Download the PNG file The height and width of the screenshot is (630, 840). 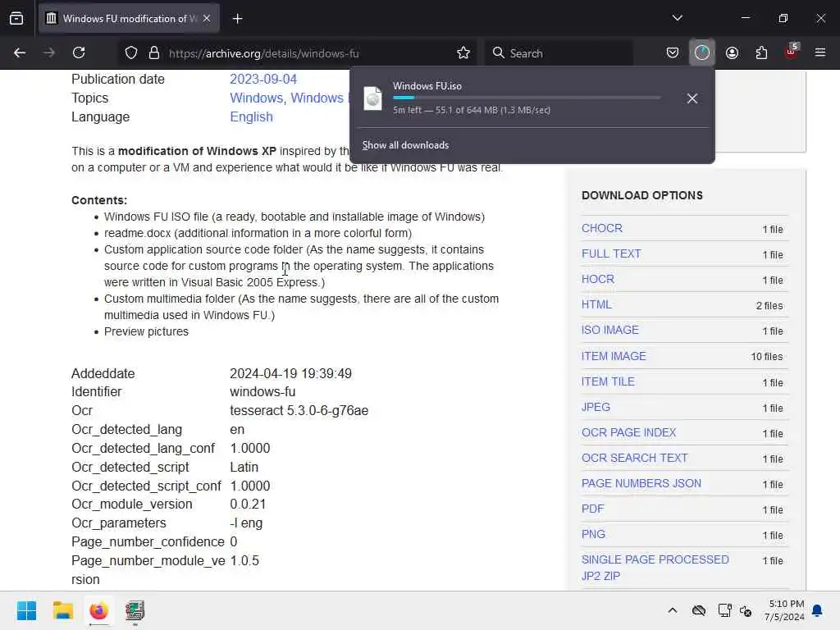point(593,534)
